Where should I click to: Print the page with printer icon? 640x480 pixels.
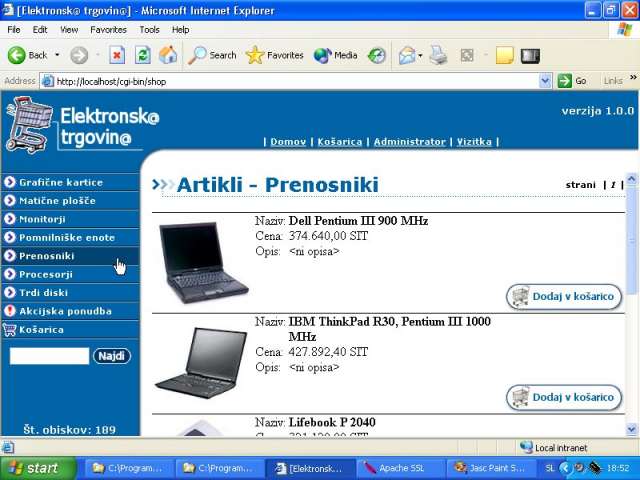coord(438,55)
